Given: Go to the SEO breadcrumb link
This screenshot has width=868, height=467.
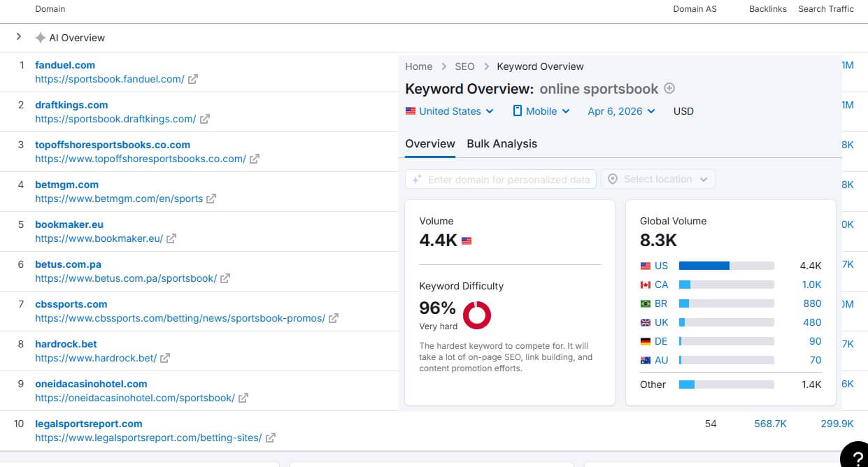Looking at the screenshot, I should pyautogui.click(x=464, y=67).
